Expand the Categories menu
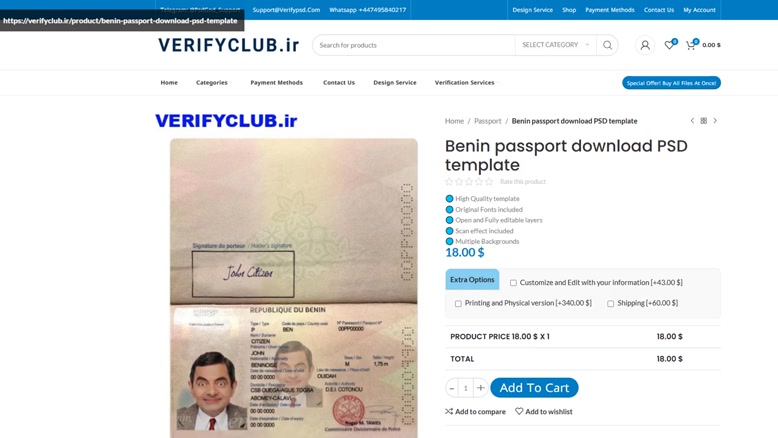Image resolution: width=778 pixels, height=438 pixels. pos(213,83)
